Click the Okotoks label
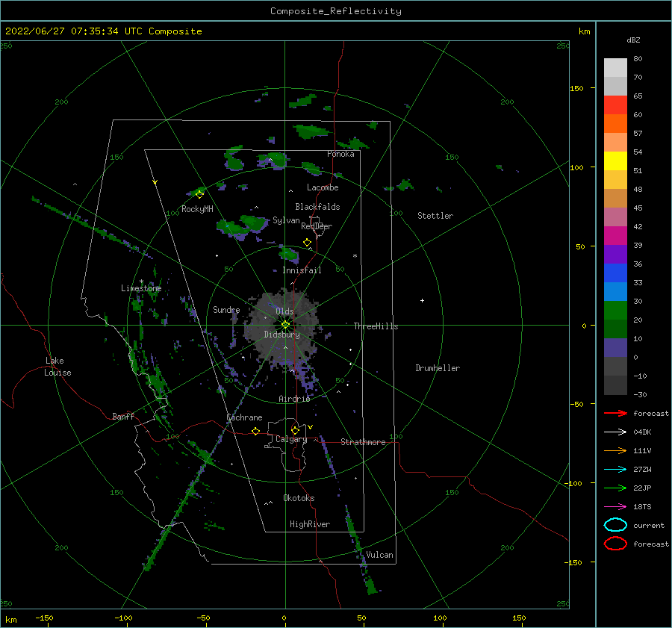This screenshot has width=672, height=628. (299, 498)
